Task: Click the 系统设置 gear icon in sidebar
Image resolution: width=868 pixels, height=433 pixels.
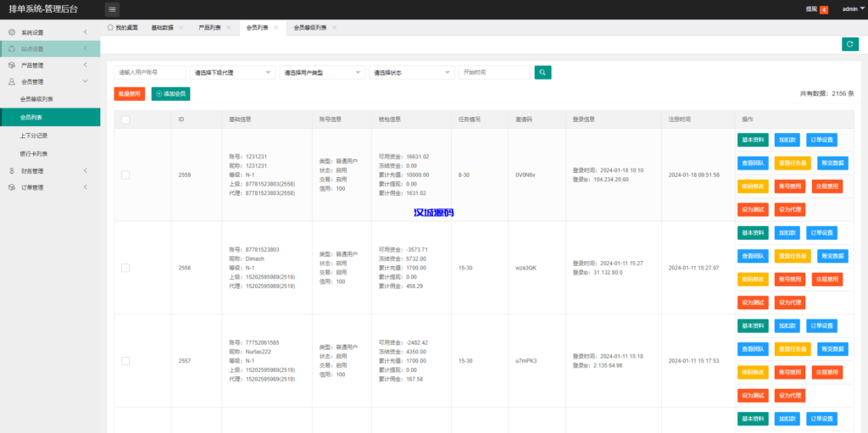Action: (11, 32)
